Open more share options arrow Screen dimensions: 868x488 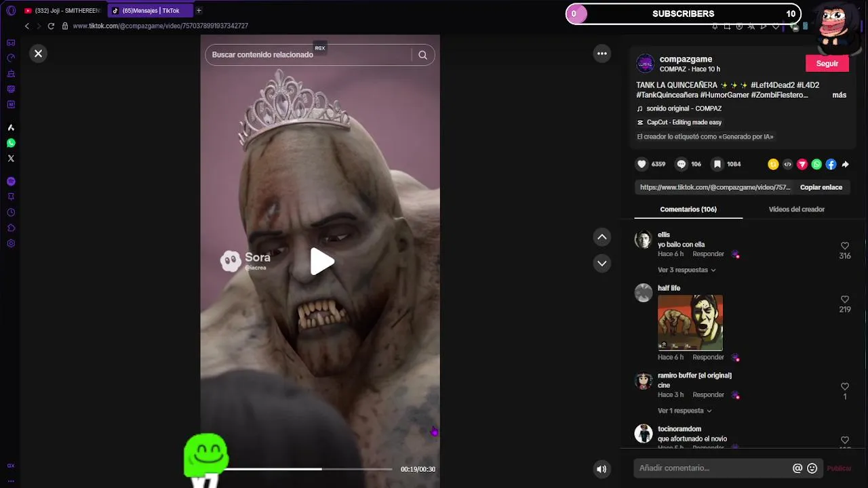point(845,164)
